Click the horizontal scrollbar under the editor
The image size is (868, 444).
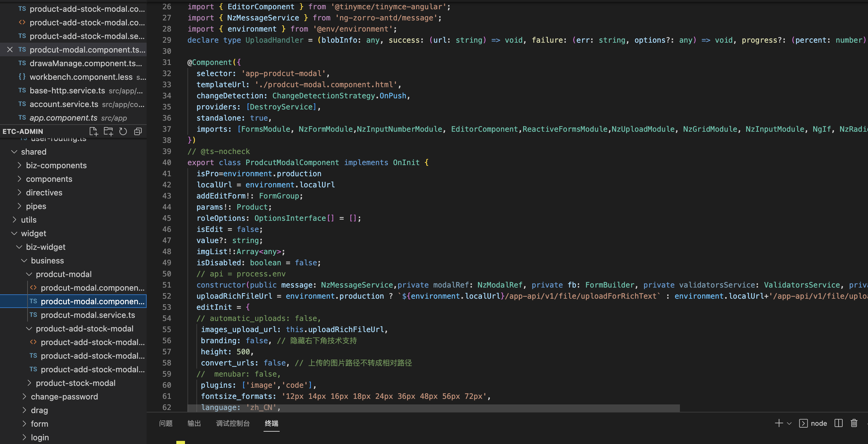(x=433, y=408)
